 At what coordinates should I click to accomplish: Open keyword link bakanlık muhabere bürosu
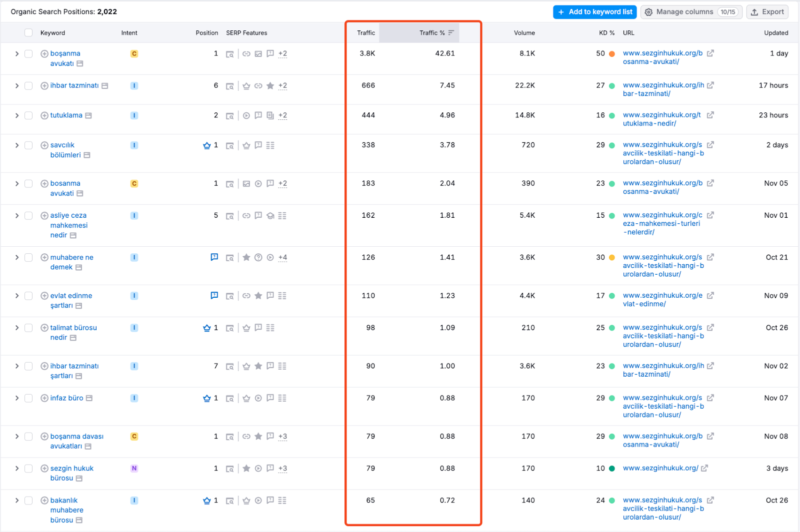[x=66, y=510]
